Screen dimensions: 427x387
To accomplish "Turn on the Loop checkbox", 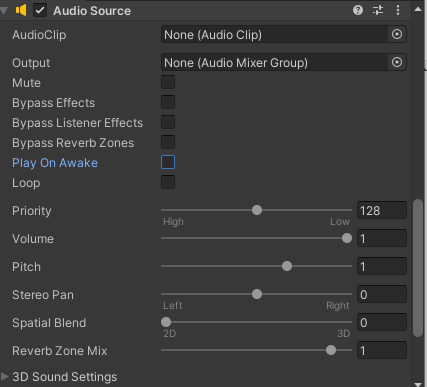I will (x=168, y=182).
